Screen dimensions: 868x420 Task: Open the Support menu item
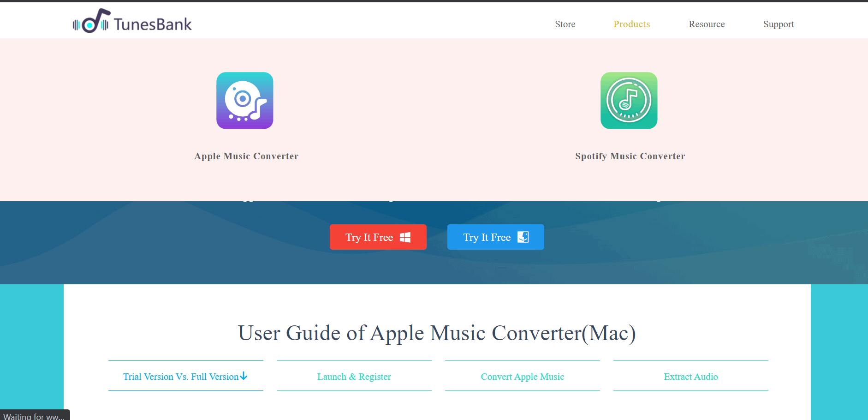(779, 24)
